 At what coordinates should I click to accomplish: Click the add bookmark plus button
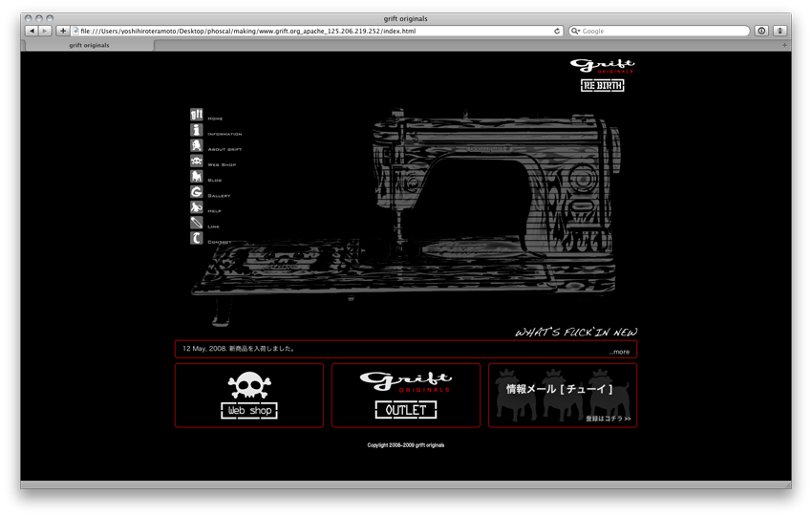click(63, 31)
